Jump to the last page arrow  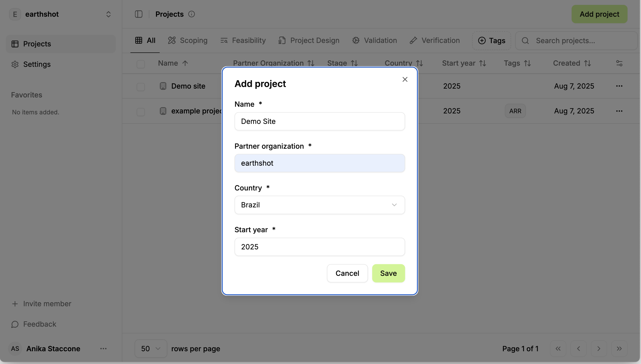(x=619, y=348)
